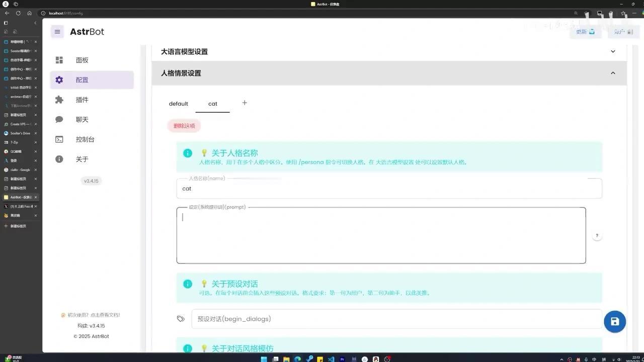The image size is (644, 362).
Task: Click the 面板 dashboard grid icon
Action: (59, 60)
